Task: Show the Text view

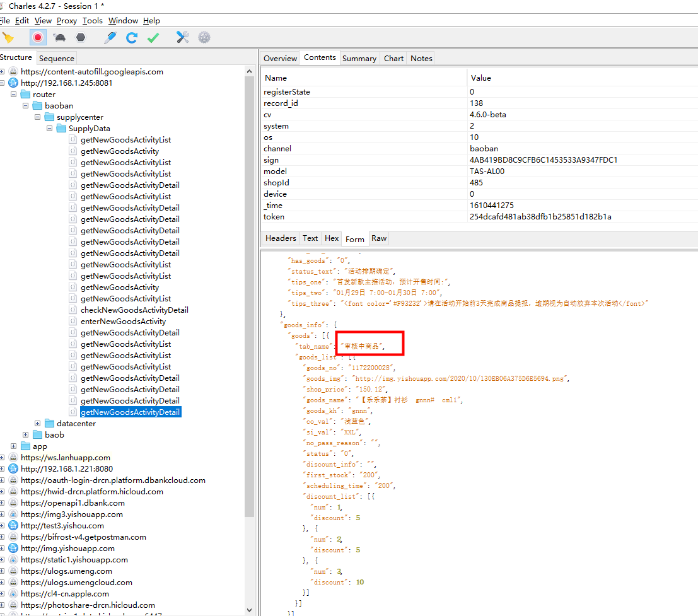Action: click(310, 238)
